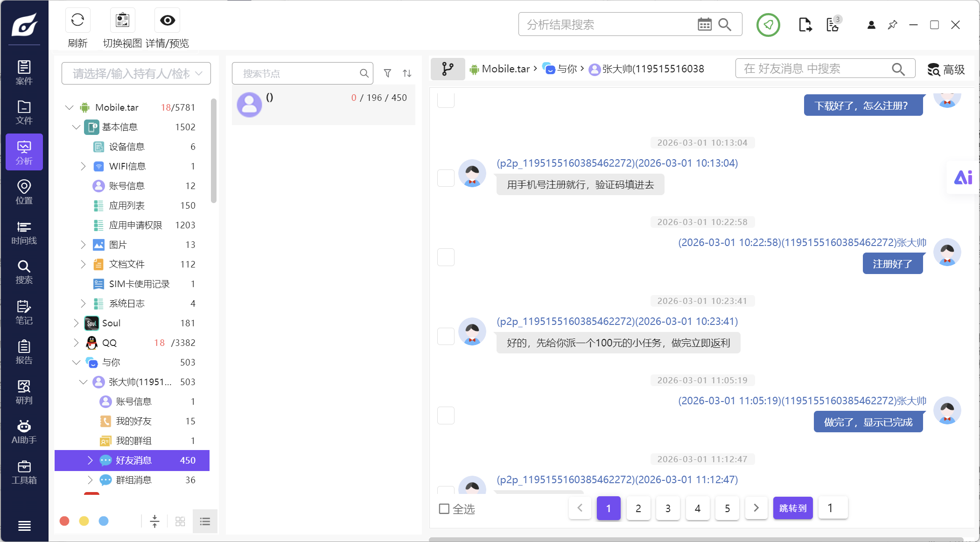This screenshot has width=980, height=542.
Task: Click the pin window icon
Action: pyautogui.click(x=892, y=25)
